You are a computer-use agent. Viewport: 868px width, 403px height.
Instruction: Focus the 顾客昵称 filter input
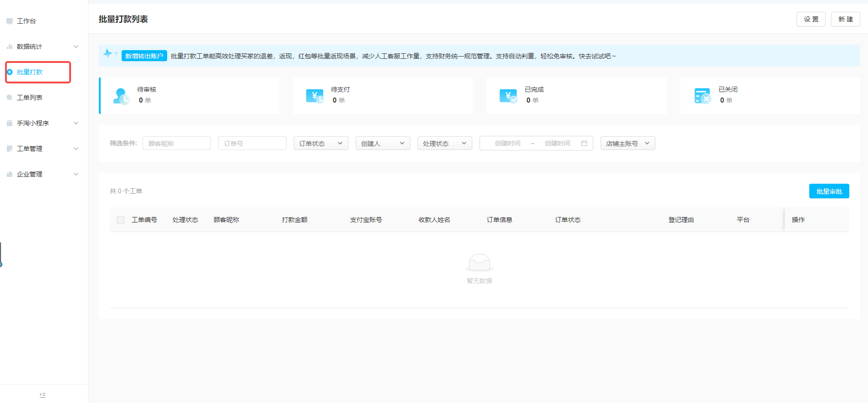(177, 143)
